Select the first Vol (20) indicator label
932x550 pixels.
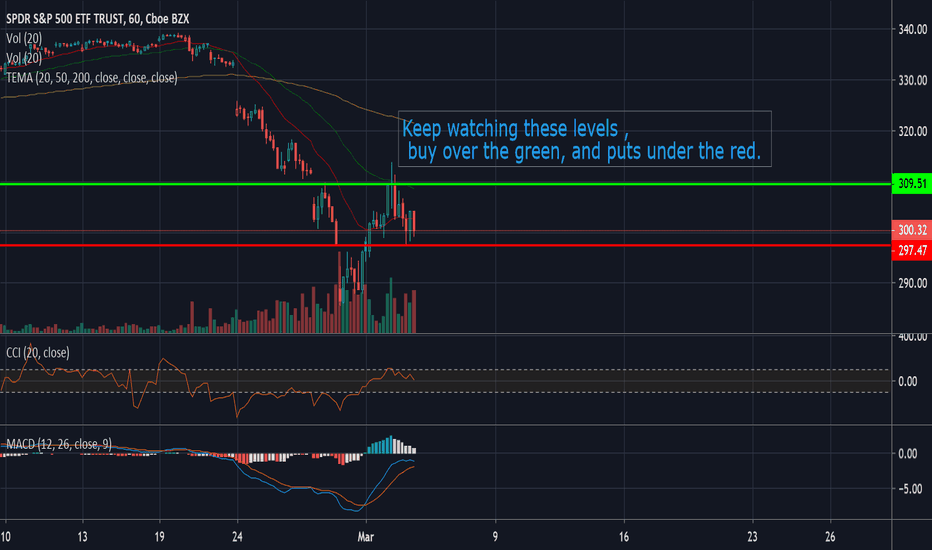[24, 39]
